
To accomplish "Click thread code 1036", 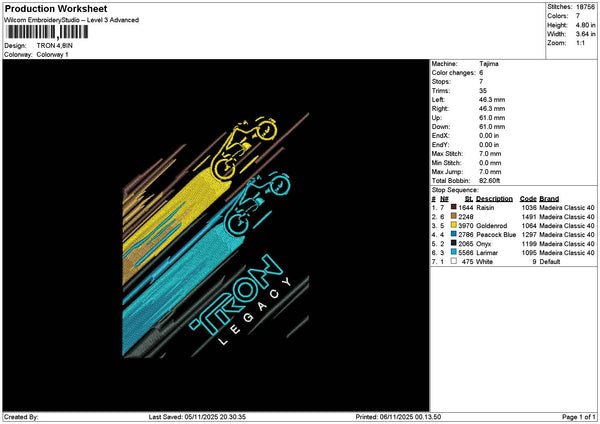I will (x=529, y=207).
